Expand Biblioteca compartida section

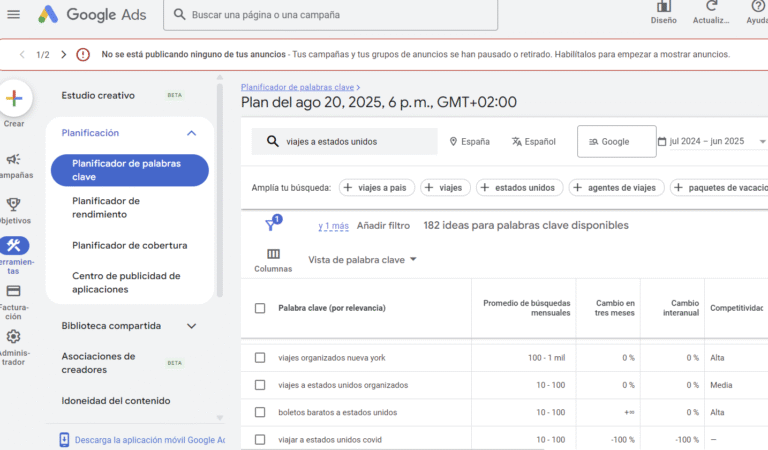coord(191,326)
